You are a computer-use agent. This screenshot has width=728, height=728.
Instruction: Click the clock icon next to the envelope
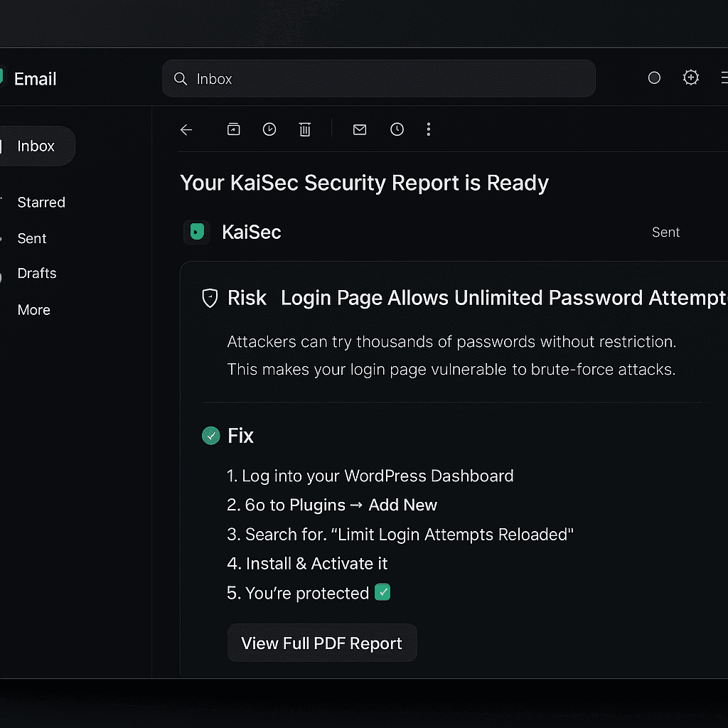click(x=397, y=129)
